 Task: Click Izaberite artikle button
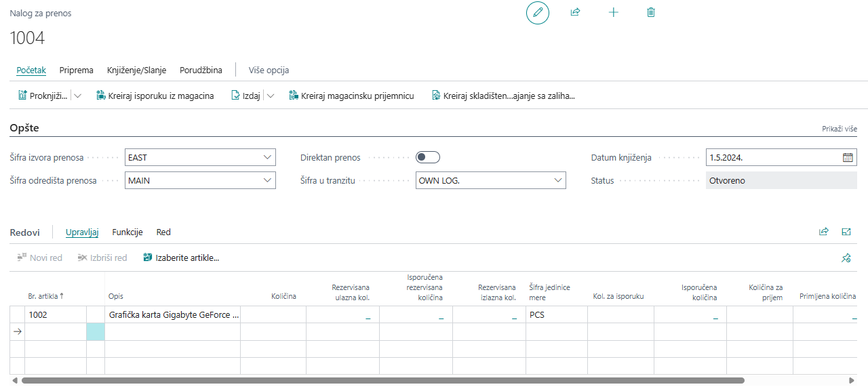[181, 258]
